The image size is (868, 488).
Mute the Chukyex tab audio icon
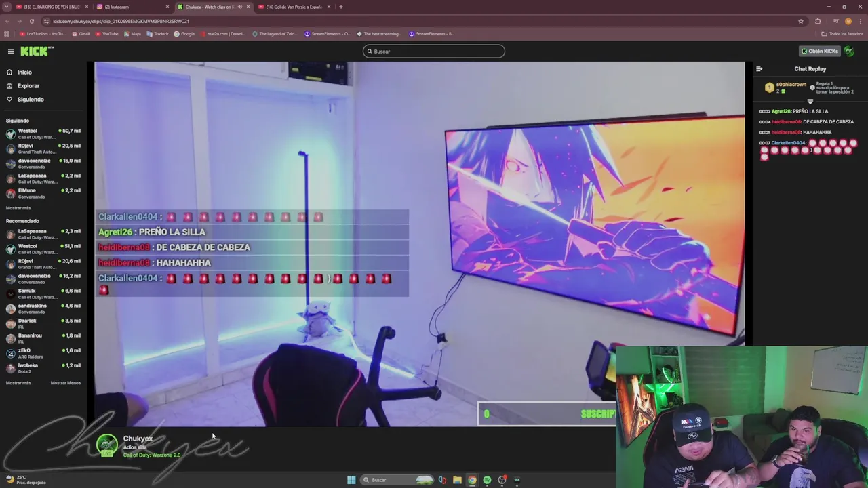pos(239,7)
